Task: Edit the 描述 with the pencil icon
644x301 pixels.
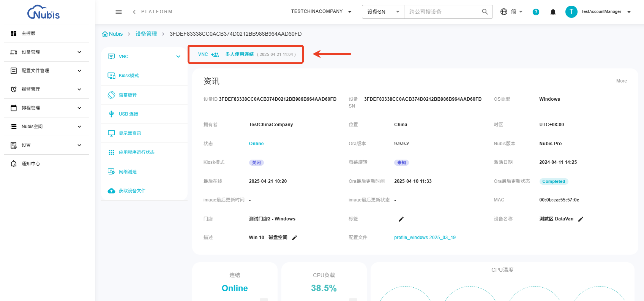Action: coord(294,238)
